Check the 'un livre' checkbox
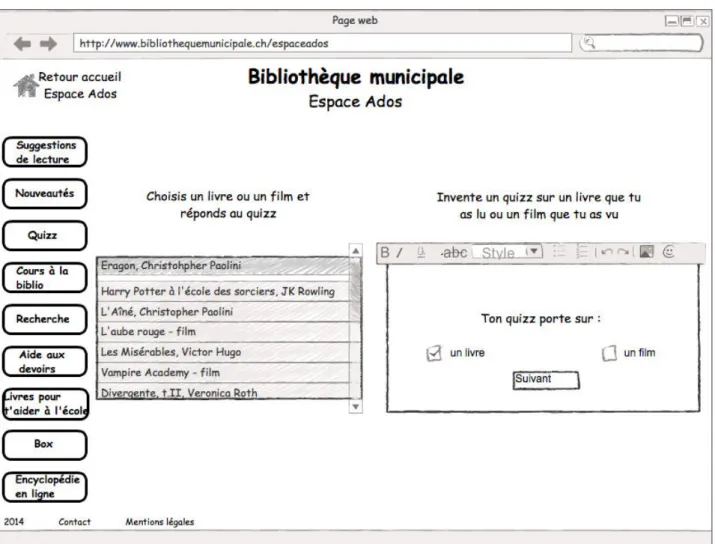 click(434, 353)
